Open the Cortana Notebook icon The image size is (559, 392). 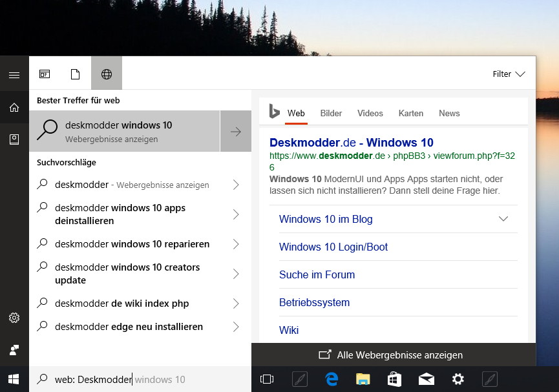(14, 139)
